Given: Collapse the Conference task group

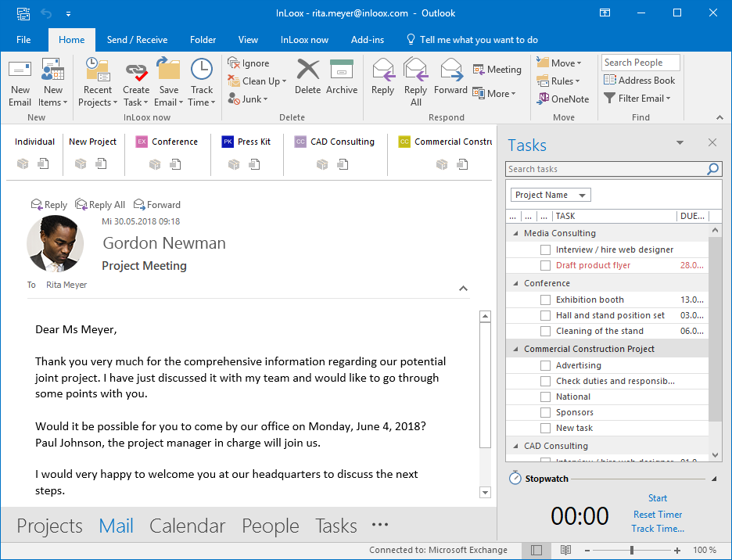Looking at the screenshot, I should point(515,283).
